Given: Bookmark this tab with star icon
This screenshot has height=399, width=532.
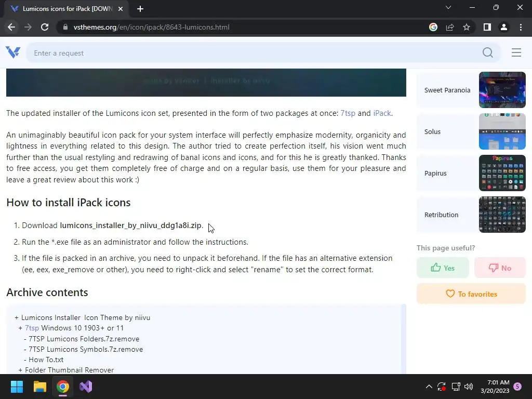Looking at the screenshot, I should tap(467, 27).
